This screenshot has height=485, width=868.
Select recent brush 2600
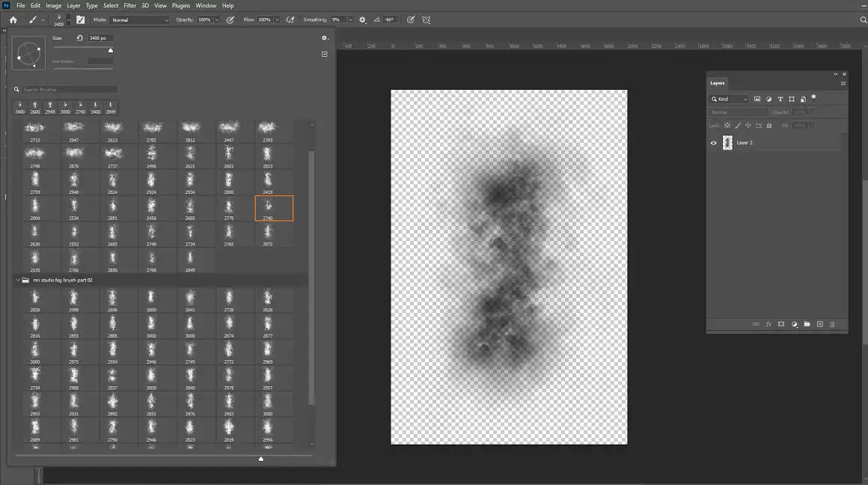point(35,108)
